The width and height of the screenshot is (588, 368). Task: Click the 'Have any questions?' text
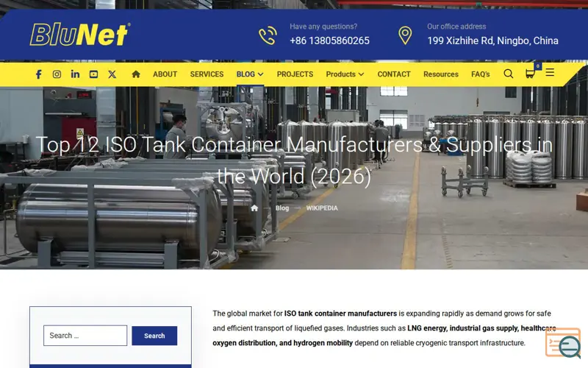[323, 26]
